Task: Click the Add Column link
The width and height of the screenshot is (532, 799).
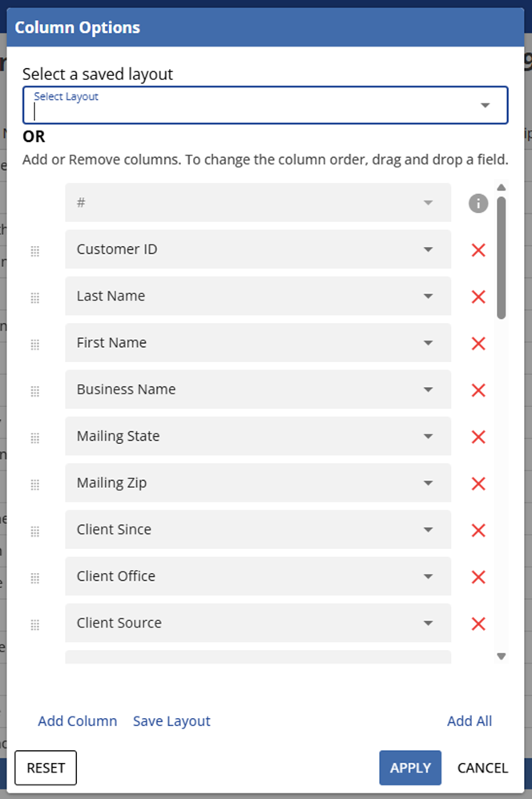Action: pos(77,720)
